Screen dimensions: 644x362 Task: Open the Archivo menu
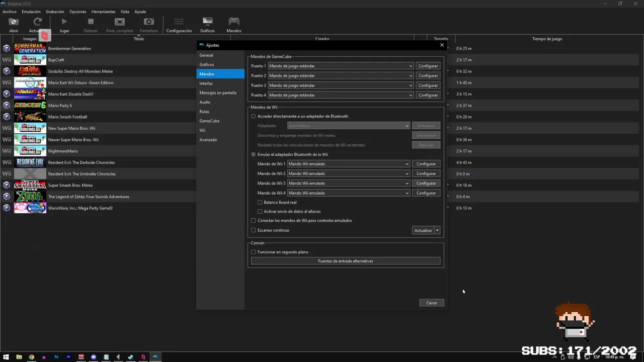click(x=10, y=12)
